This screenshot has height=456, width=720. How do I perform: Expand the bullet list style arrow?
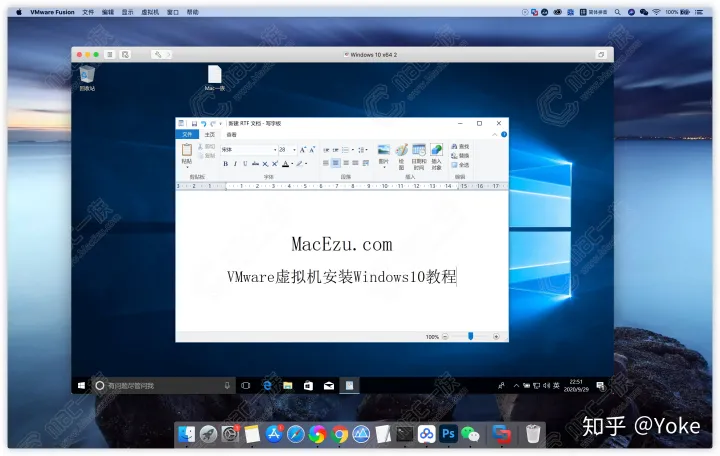352,150
